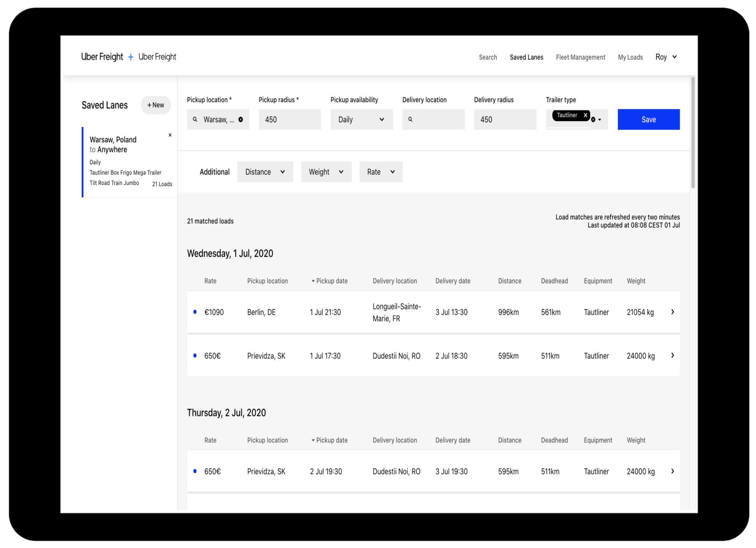Click 2 Jul 18:30 delivery date cell
The height and width of the screenshot is (548, 756).
pyautogui.click(x=451, y=356)
